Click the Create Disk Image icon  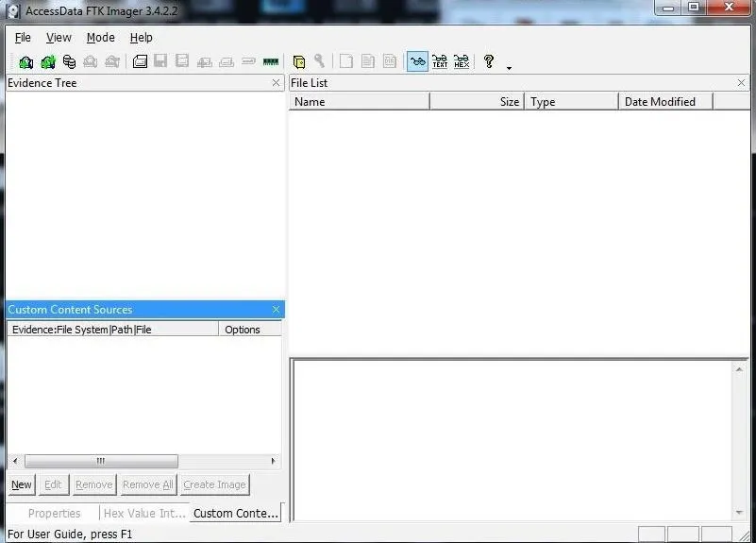[x=140, y=61]
